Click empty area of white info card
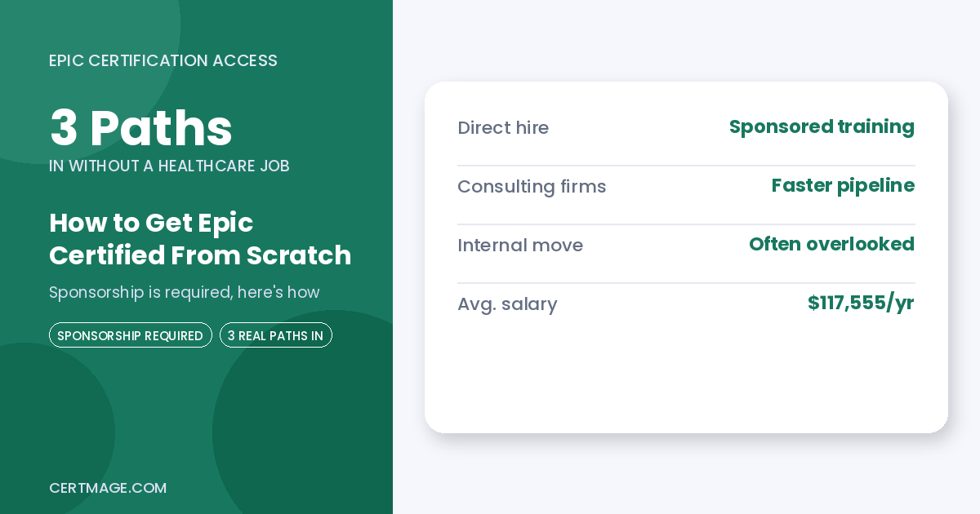980x514 pixels. click(686, 379)
